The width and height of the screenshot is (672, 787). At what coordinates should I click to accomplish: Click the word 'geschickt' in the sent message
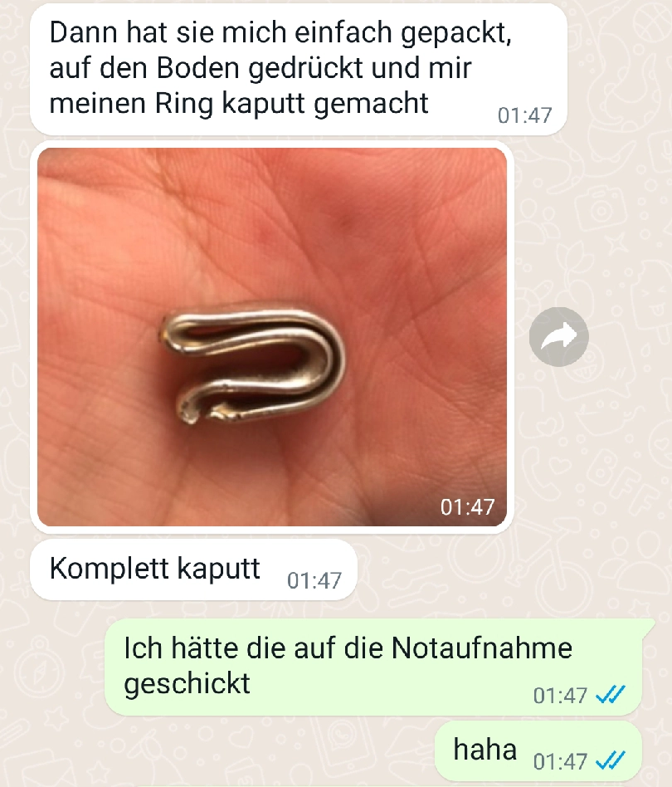click(x=187, y=683)
